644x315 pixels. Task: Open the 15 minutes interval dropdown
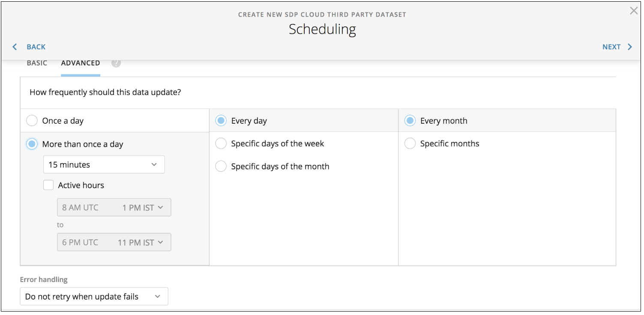(104, 165)
